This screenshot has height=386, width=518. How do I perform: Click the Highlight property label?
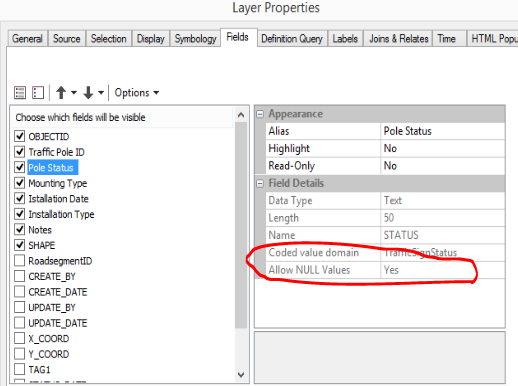(x=289, y=149)
